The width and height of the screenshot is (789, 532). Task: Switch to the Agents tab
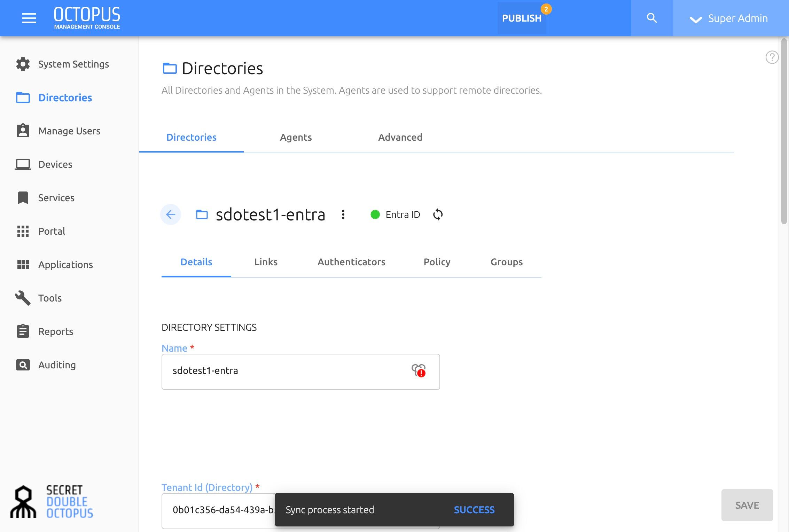(296, 137)
